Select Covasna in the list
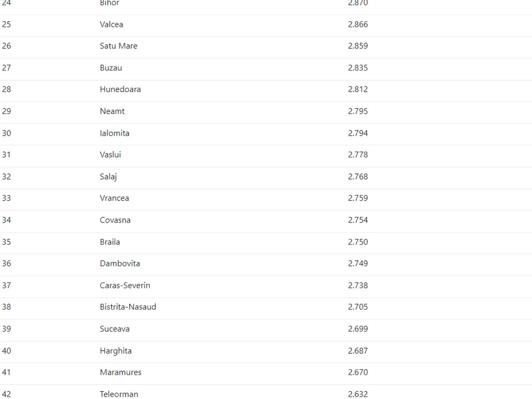 coord(115,220)
